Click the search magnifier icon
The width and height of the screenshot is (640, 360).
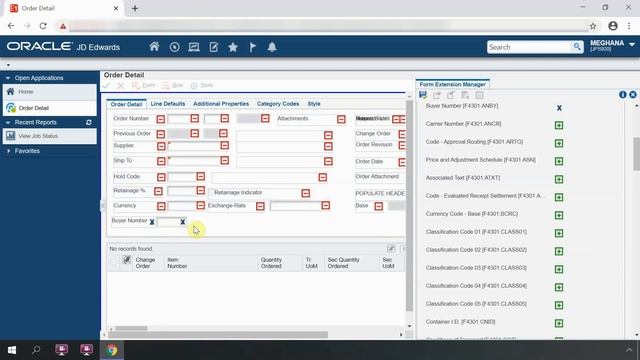[577, 47]
